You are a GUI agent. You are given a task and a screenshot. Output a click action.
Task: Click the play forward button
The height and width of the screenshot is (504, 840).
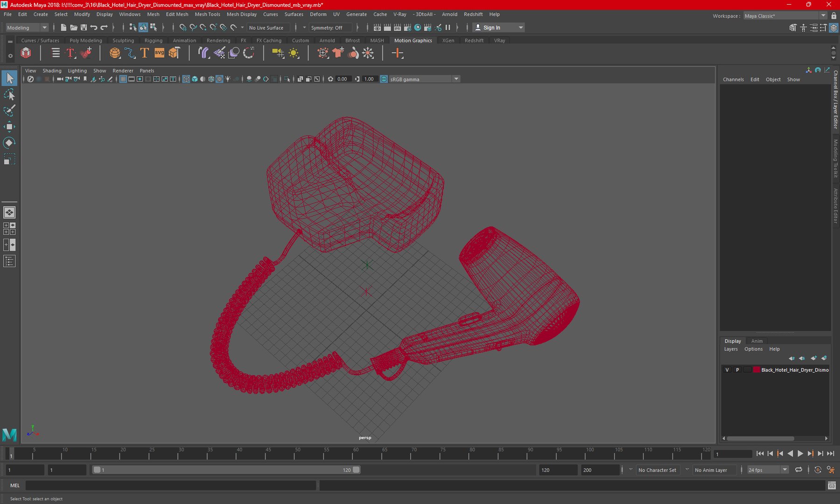coord(800,454)
